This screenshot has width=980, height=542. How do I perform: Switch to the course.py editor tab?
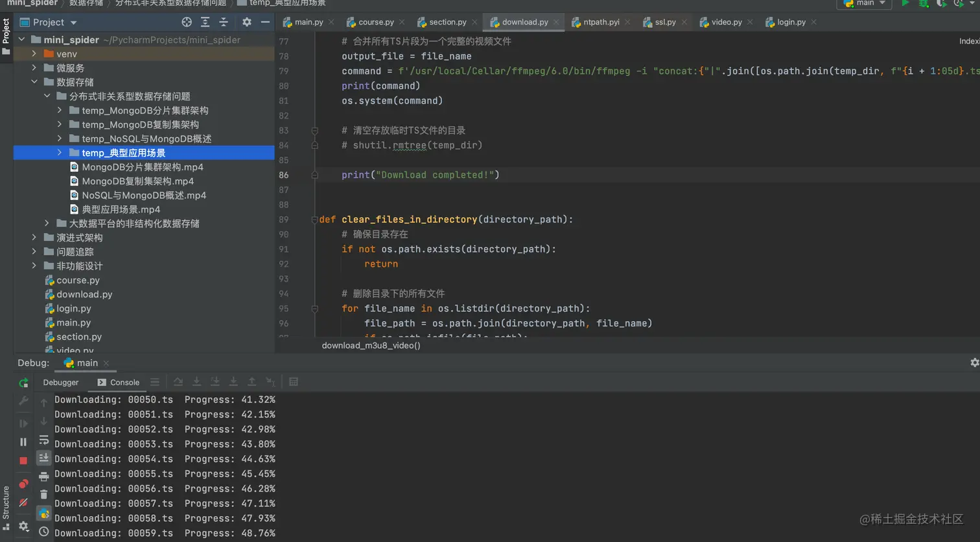coord(375,22)
